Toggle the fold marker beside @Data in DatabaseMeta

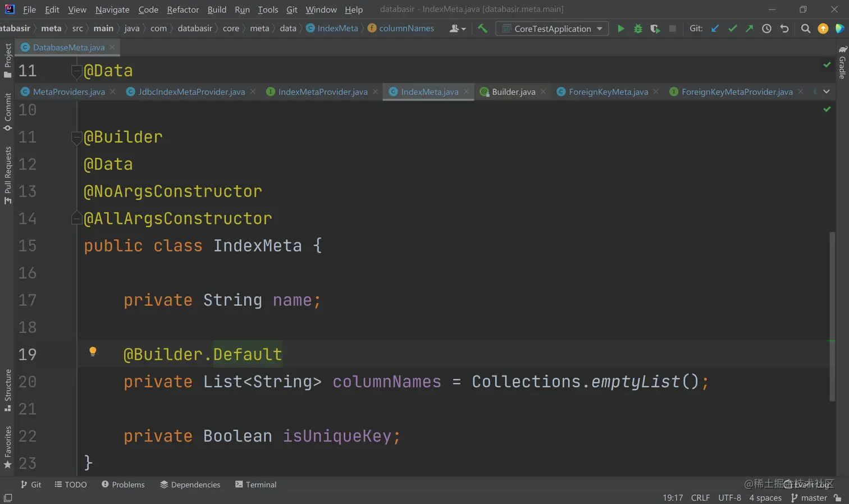coord(77,71)
